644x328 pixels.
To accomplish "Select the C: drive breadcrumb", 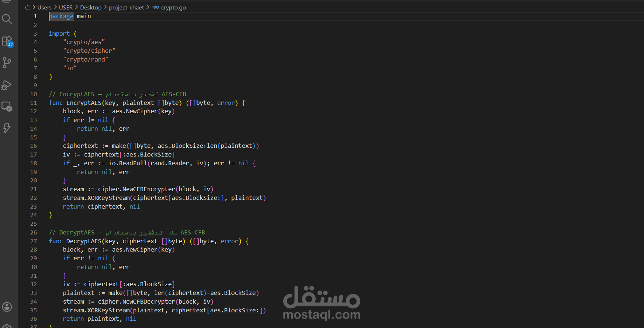I will pos(28,7).
